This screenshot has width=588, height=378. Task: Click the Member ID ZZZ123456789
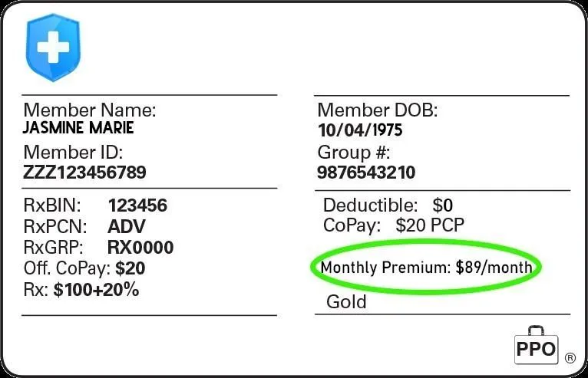[x=84, y=173]
